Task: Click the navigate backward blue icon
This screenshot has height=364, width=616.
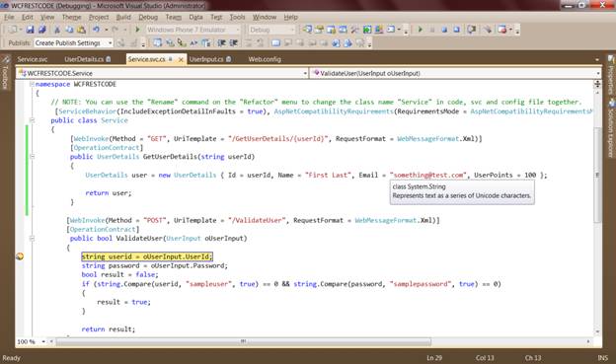Action: pyautogui.click(x=336, y=42)
